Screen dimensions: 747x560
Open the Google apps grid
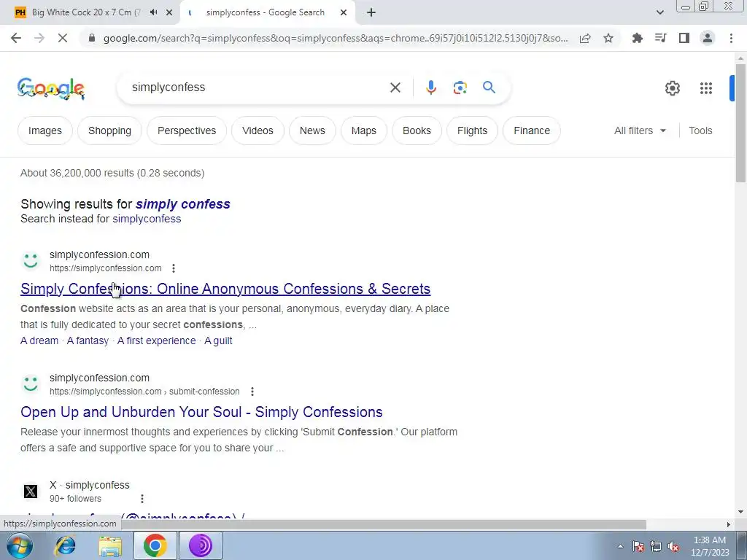click(706, 88)
